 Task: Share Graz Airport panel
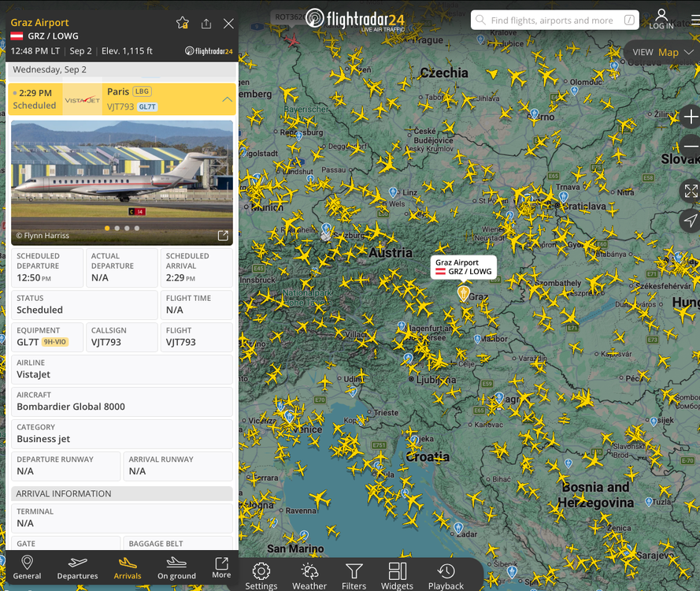click(x=206, y=23)
